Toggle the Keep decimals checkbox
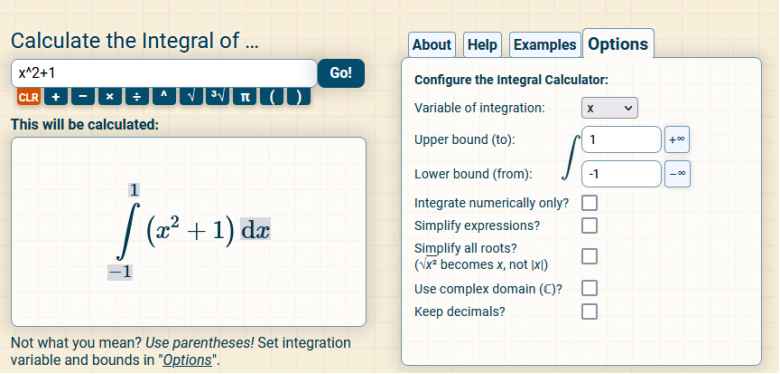Viewport: 780px width, 374px height. 589,311
